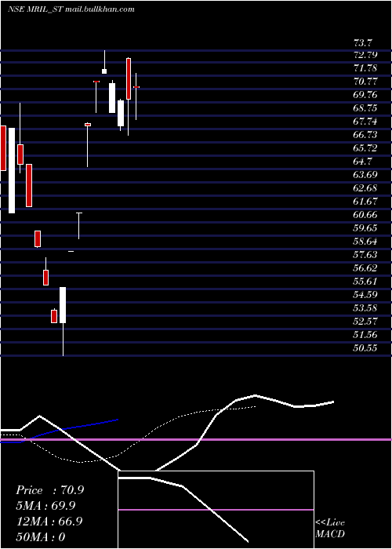This screenshot has height=549, width=392.
Task: Click the 65.72 price level label
Action: [x=365, y=148]
